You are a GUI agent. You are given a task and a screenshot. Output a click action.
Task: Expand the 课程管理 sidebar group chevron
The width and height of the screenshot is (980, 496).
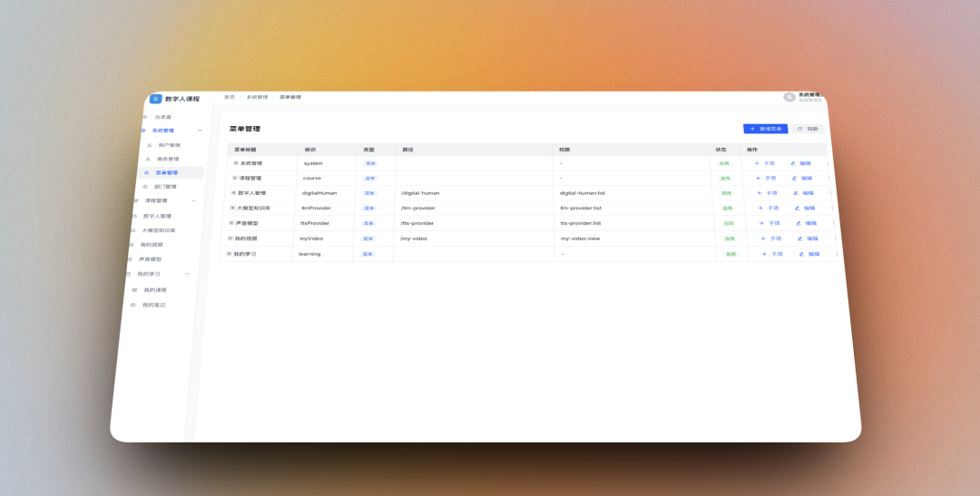click(194, 200)
